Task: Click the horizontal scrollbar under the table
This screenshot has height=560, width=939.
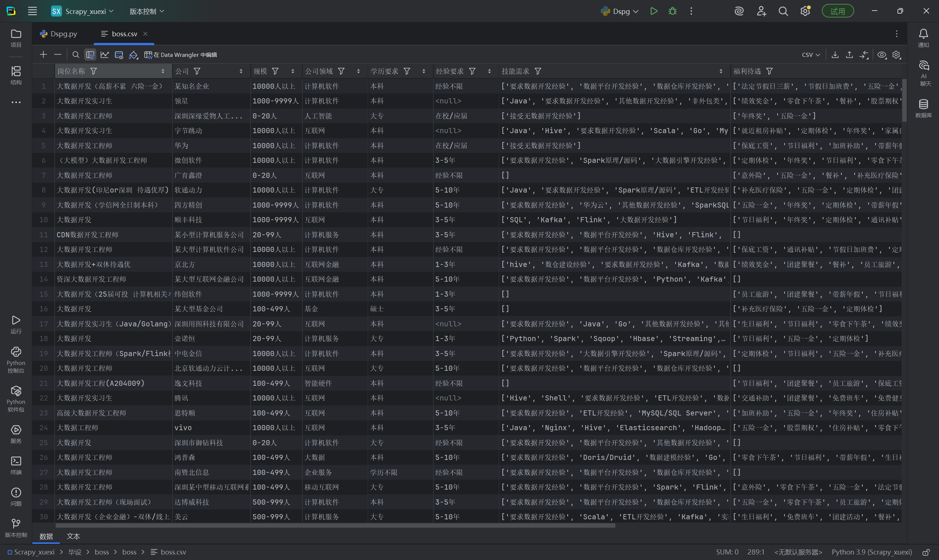Action: tap(335, 525)
